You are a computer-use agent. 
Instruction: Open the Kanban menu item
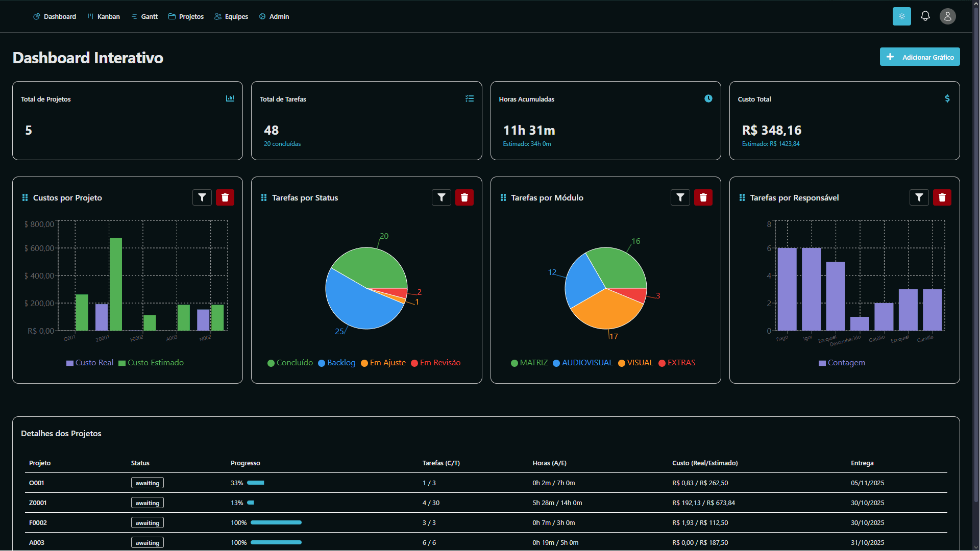pyautogui.click(x=104, y=16)
